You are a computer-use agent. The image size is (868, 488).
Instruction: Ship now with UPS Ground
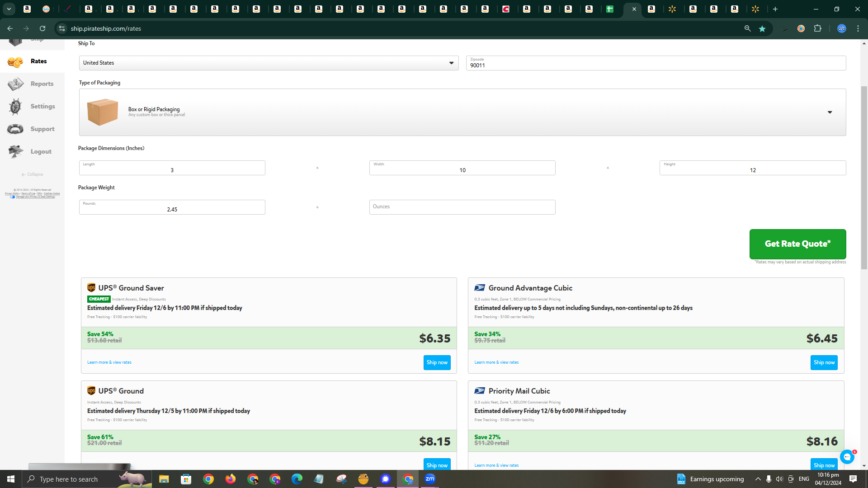pos(437,465)
